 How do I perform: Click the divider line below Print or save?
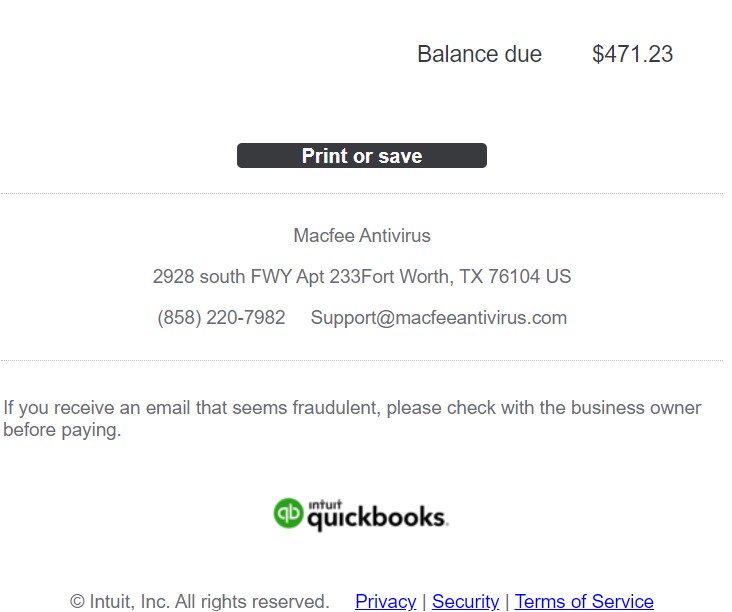[x=362, y=193]
